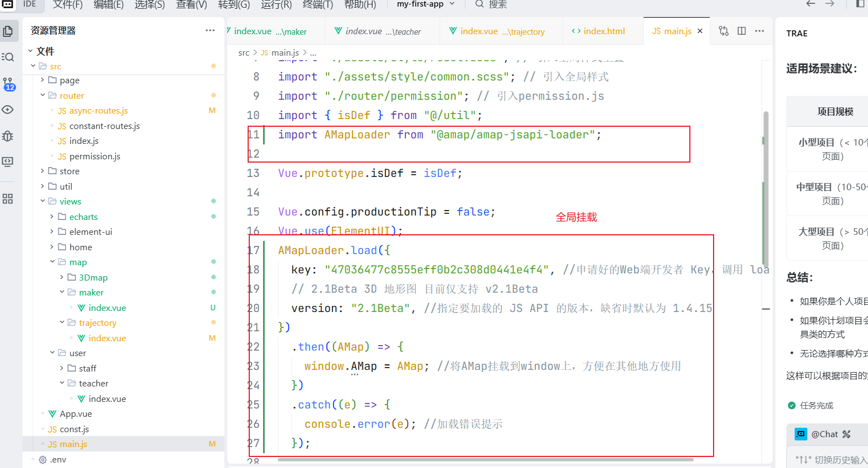Split the editor with the split icon
The height and width of the screenshot is (468, 868).
pos(742,31)
